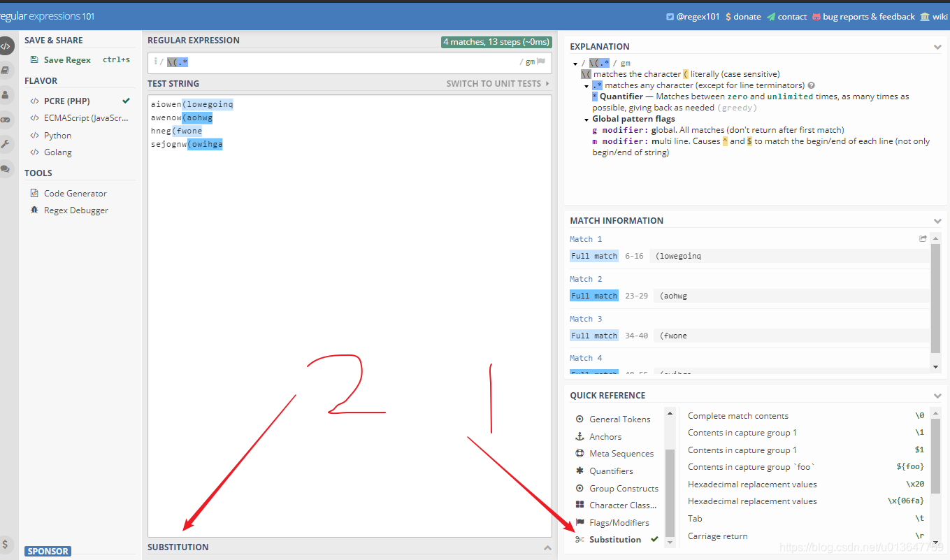The image size is (950, 560).
Task: Open the wiki link in header
Action: [934, 17]
